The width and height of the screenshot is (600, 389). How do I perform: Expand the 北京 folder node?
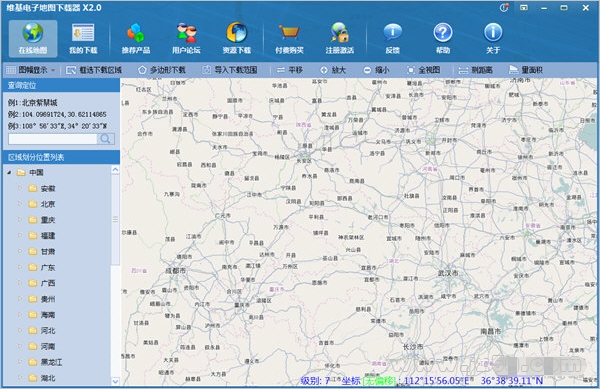click(x=20, y=204)
